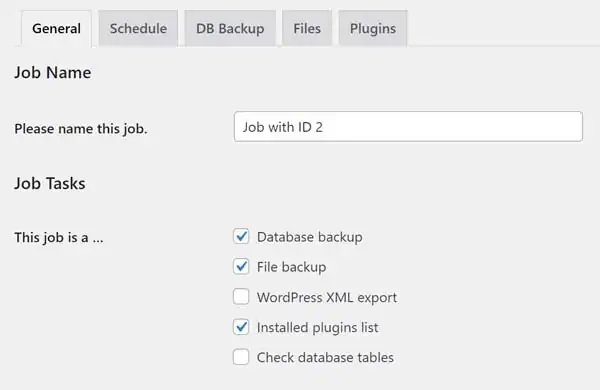Click the 'Please name this job.' label
The width and height of the screenshot is (600, 390).
coord(81,129)
